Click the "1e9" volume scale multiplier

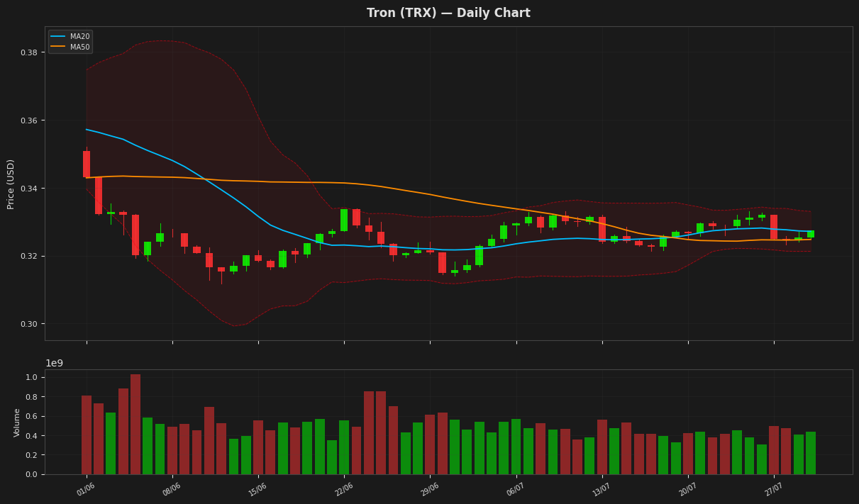[x=54, y=364]
